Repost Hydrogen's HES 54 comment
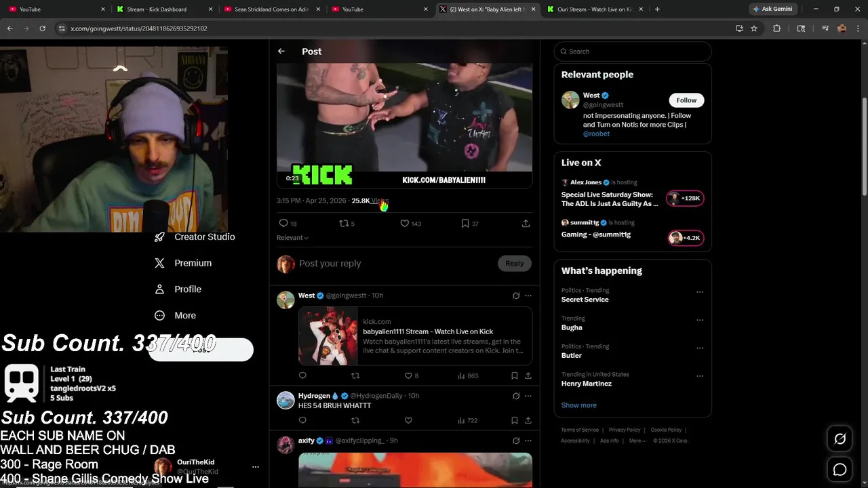The image size is (868, 488). pyautogui.click(x=355, y=420)
